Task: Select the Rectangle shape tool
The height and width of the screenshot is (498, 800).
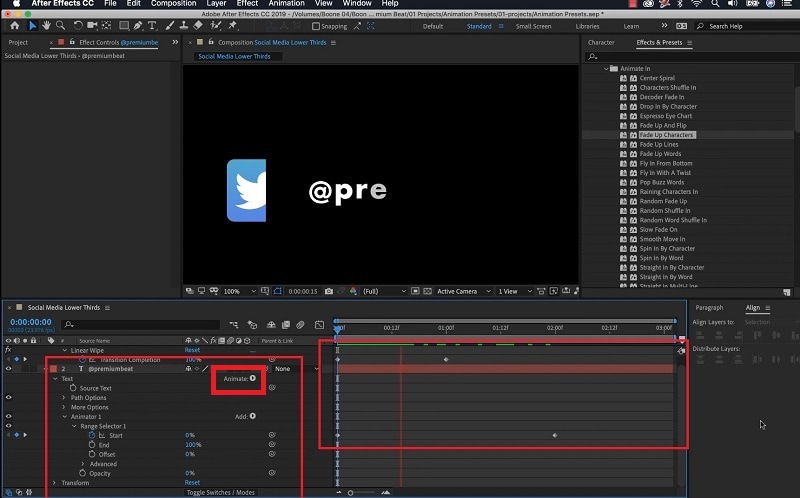Action: coord(123,26)
